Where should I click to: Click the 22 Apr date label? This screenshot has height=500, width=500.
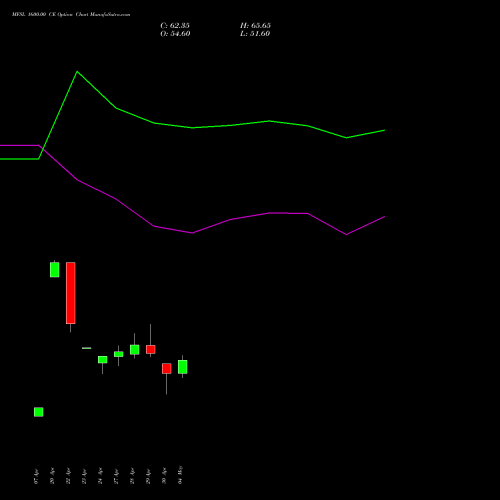pos(68,476)
